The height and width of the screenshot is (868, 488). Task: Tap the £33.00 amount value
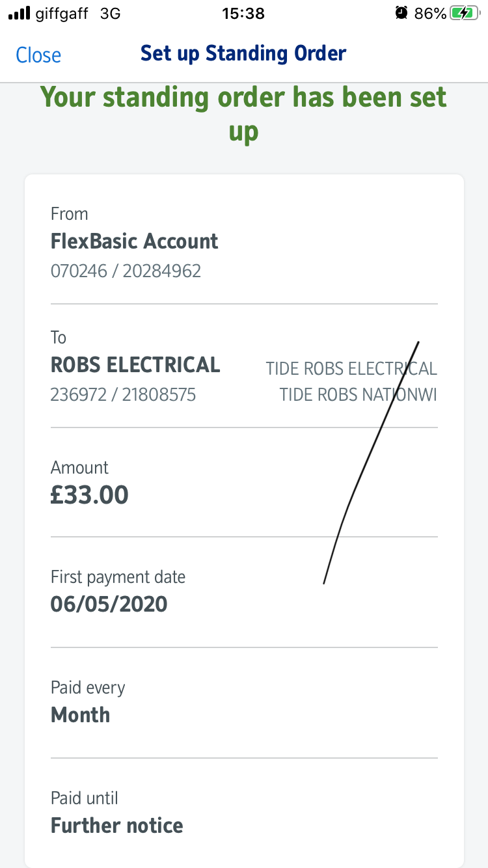click(x=90, y=495)
